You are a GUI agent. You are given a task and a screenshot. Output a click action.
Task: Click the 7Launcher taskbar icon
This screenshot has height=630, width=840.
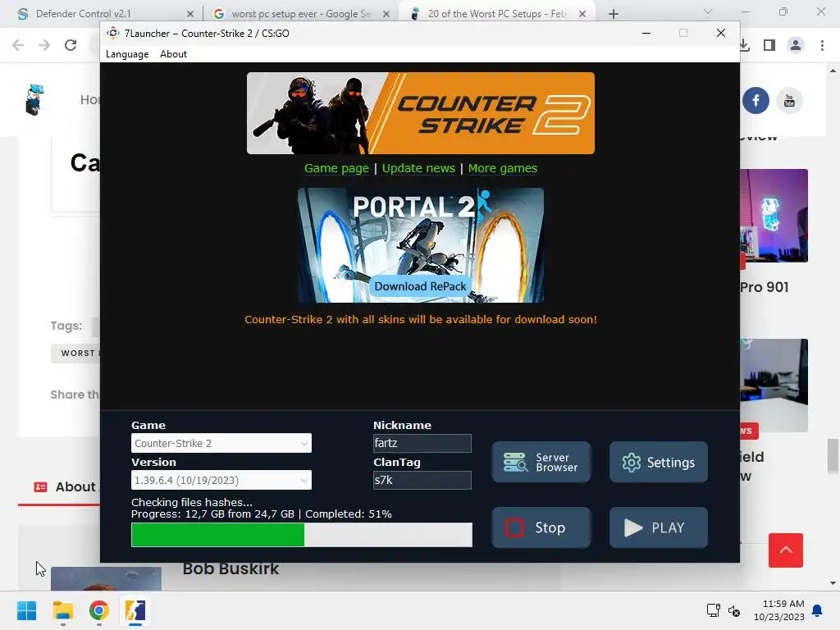pyautogui.click(x=135, y=610)
